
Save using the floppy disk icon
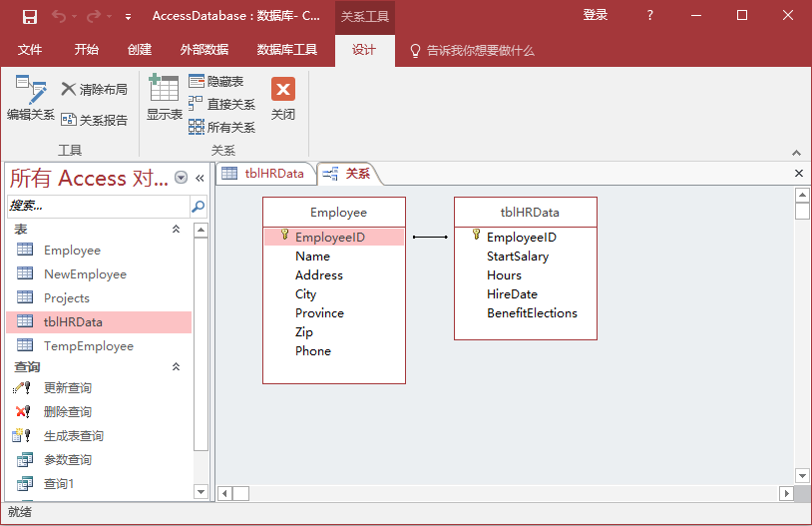click(30, 16)
